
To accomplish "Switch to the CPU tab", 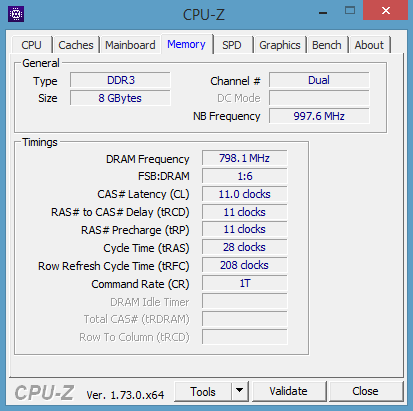I will [32, 45].
